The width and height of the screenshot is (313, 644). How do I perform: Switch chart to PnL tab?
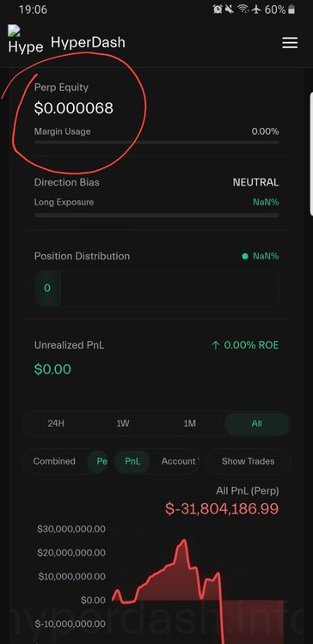click(x=132, y=461)
